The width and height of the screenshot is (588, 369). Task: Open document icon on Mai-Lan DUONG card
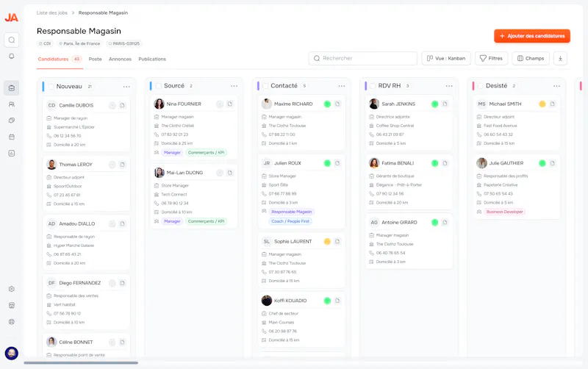tap(230, 173)
